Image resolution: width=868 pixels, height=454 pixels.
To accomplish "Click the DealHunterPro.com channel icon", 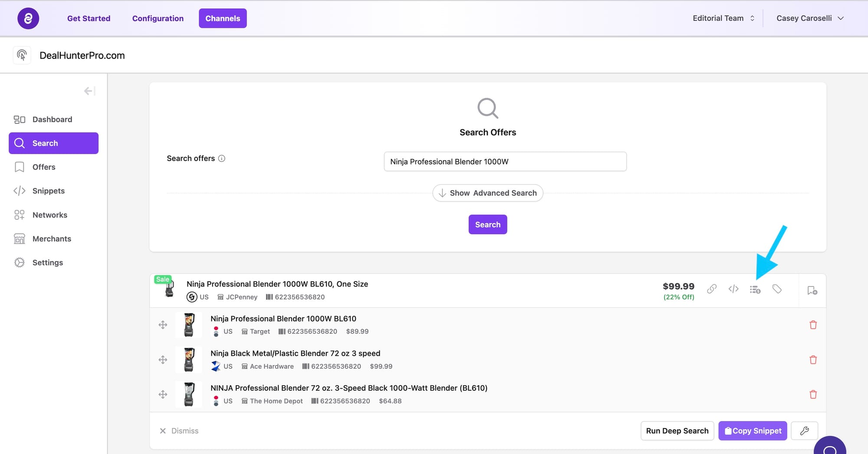I will coord(22,55).
